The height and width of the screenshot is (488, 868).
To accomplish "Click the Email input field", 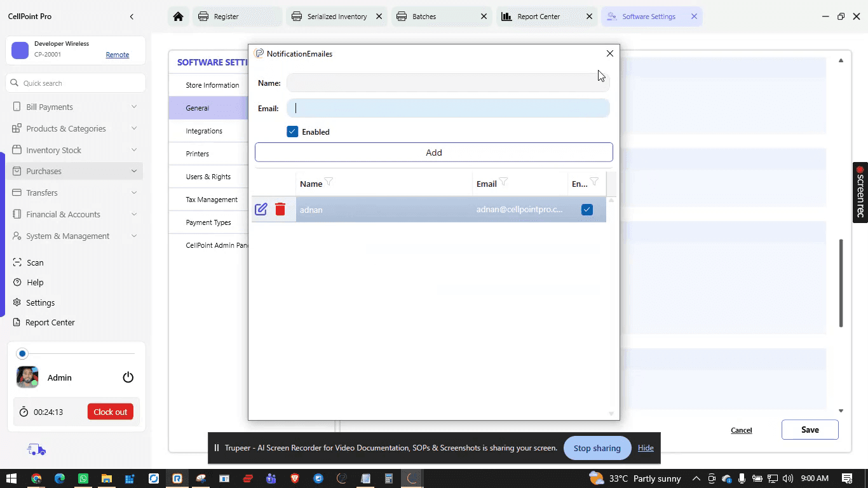I will (x=448, y=108).
